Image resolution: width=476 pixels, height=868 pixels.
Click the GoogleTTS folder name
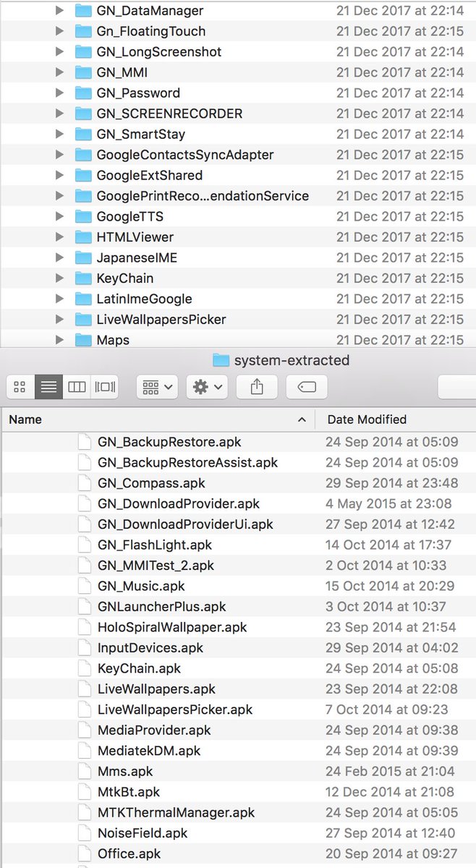pos(129,216)
